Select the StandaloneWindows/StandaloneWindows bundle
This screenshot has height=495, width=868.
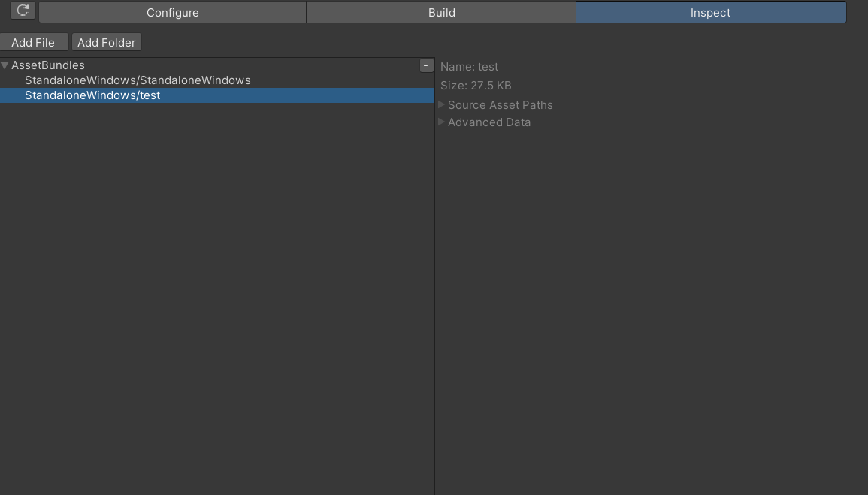click(x=138, y=80)
